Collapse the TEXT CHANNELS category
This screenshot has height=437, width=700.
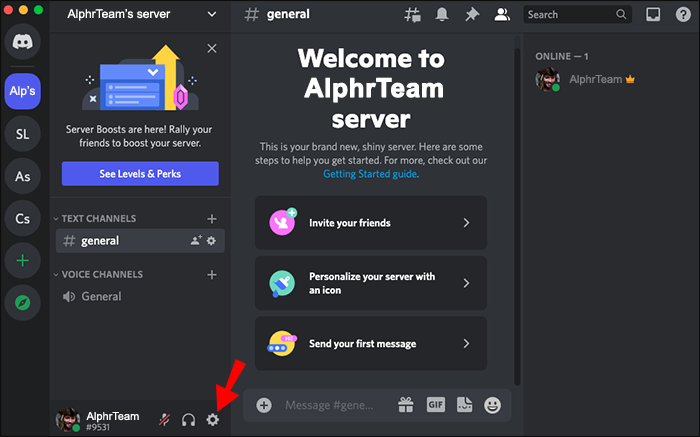coord(95,219)
